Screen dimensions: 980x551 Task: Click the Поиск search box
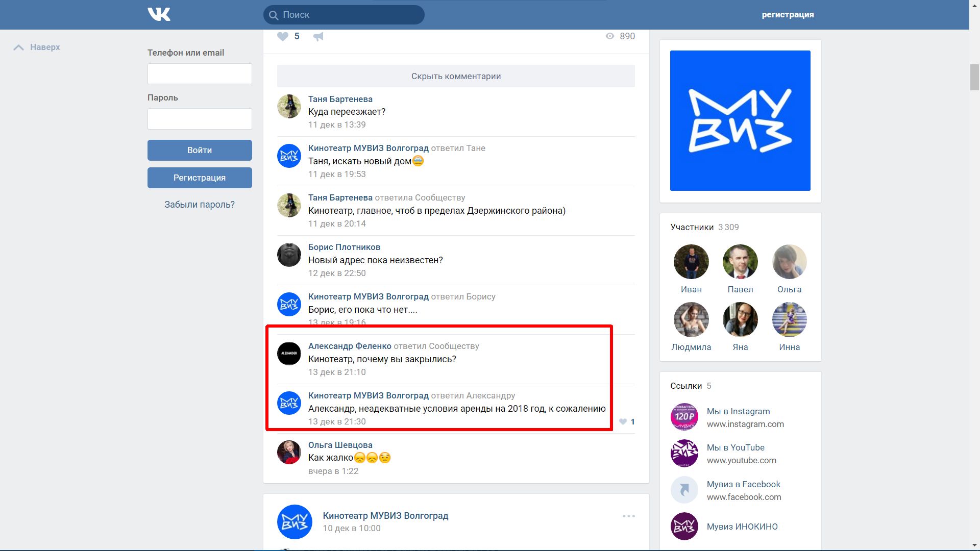[344, 15]
